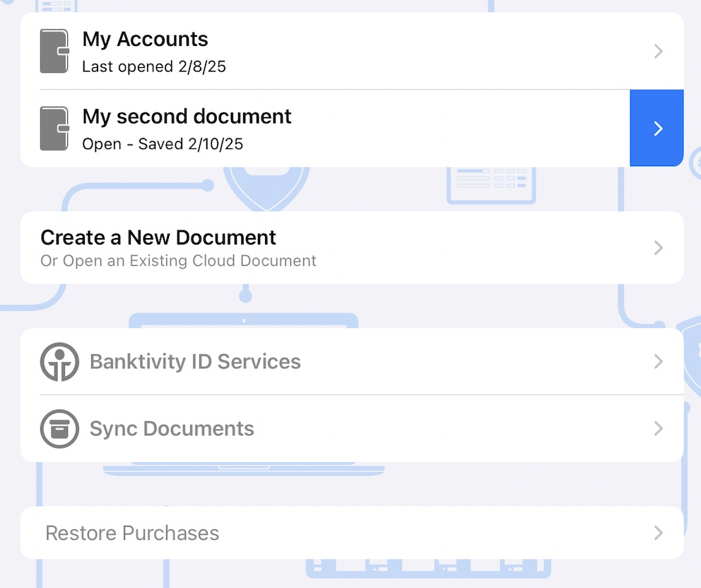Click the Sync Documents row chevron

pos(658,428)
